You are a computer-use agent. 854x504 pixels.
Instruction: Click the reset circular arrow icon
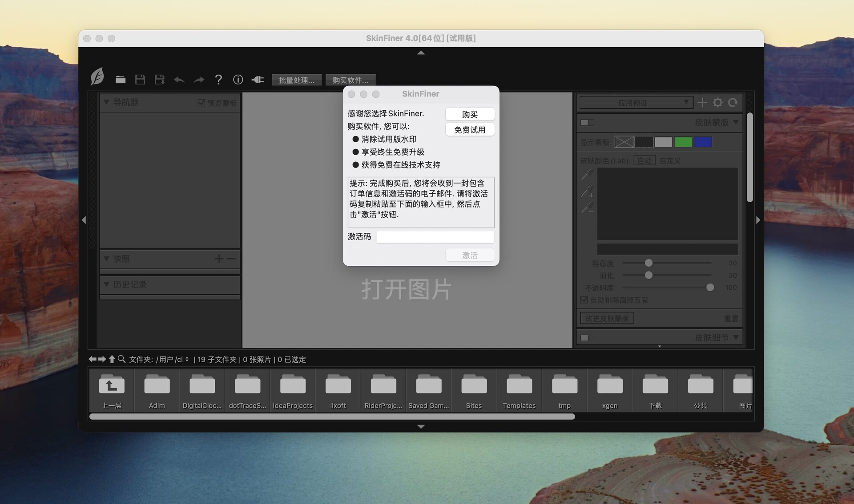[733, 103]
